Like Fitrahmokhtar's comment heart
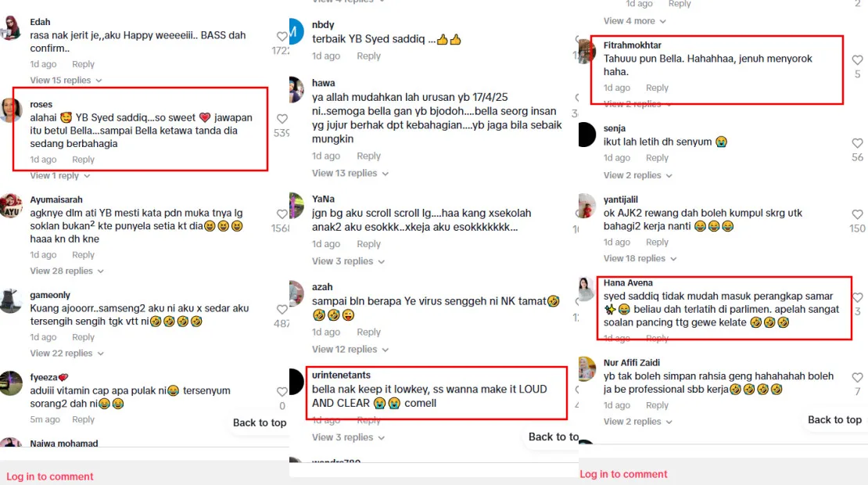 [858, 59]
